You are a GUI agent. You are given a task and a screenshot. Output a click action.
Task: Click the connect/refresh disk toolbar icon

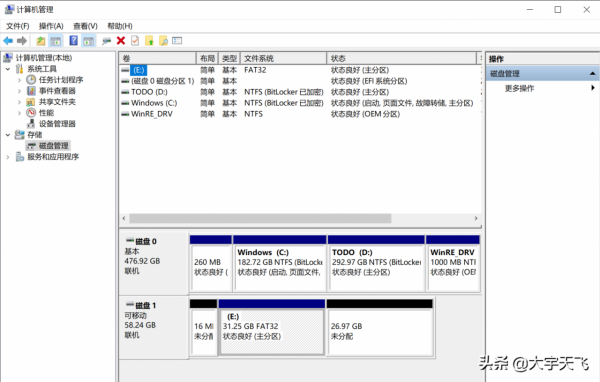tap(106, 41)
